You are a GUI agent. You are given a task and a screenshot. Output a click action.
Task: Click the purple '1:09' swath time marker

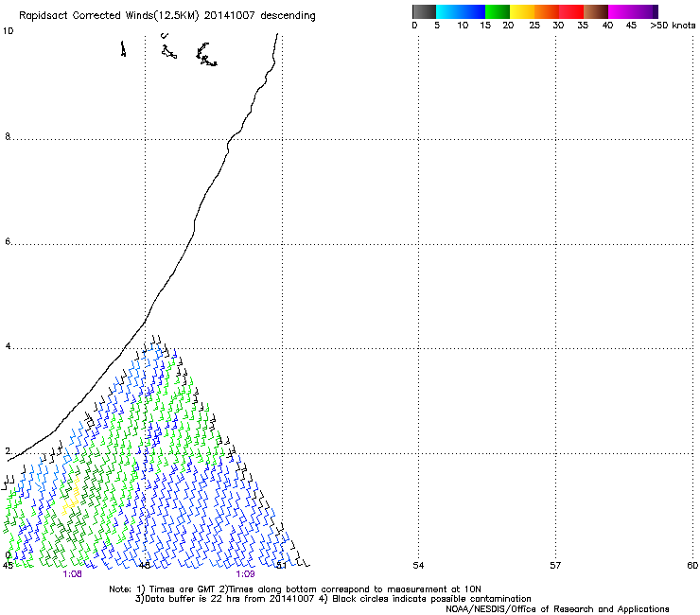click(245, 574)
